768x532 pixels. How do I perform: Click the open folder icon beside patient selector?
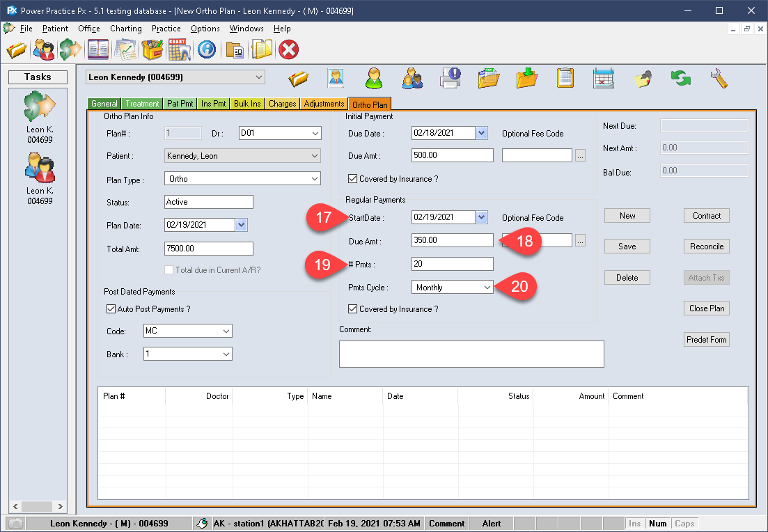pyautogui.click(x=298, y=79)
